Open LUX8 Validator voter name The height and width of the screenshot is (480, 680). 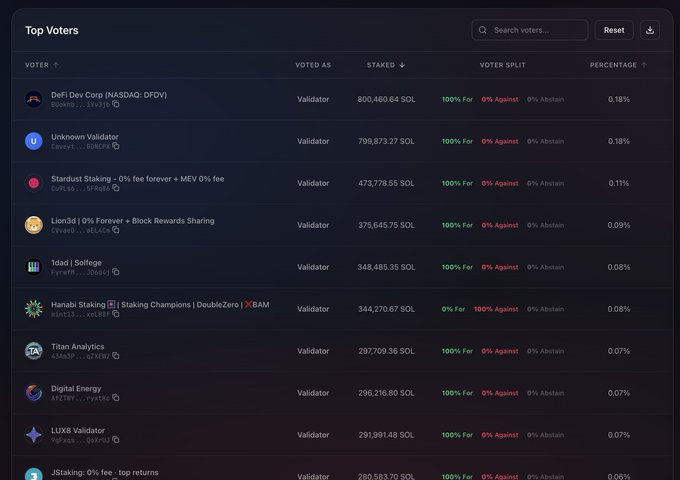pos(78,430)
